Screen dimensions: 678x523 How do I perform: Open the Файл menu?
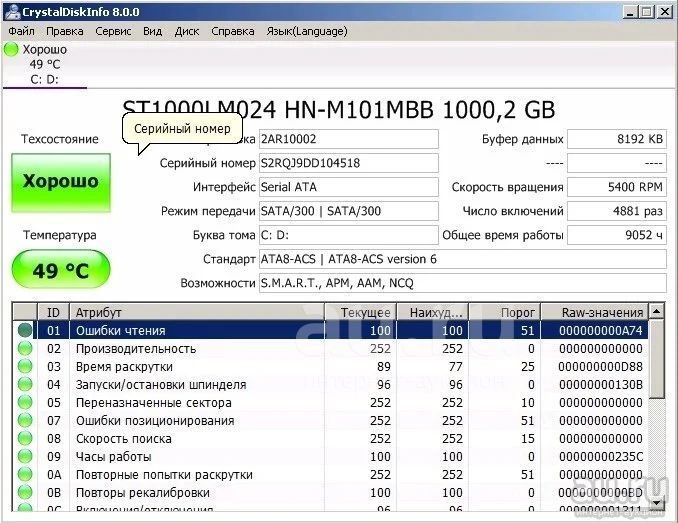click(21, 31)
